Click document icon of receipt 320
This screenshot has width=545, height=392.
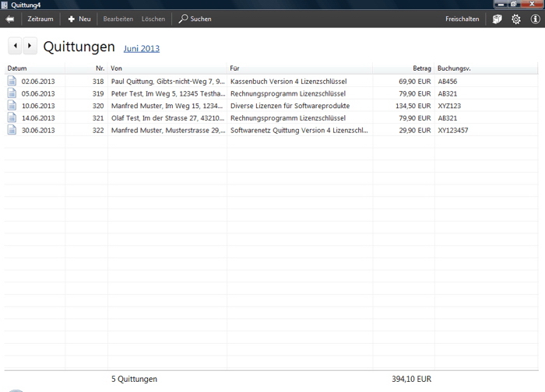click(x=12, y=106)
